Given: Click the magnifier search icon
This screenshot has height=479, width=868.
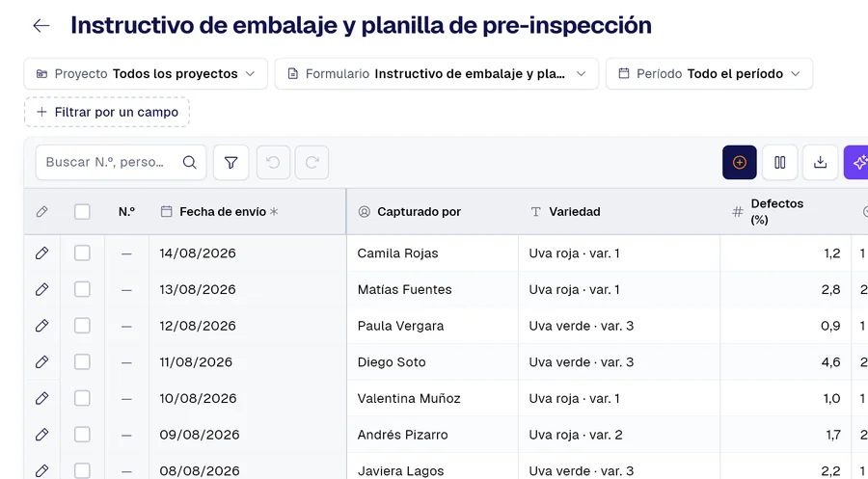Looking at the screenshot, I should [x=189, y=162].
